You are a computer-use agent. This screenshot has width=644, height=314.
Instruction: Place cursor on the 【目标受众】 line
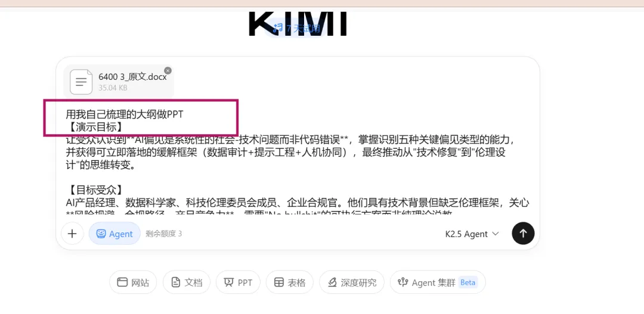[94, 189]
